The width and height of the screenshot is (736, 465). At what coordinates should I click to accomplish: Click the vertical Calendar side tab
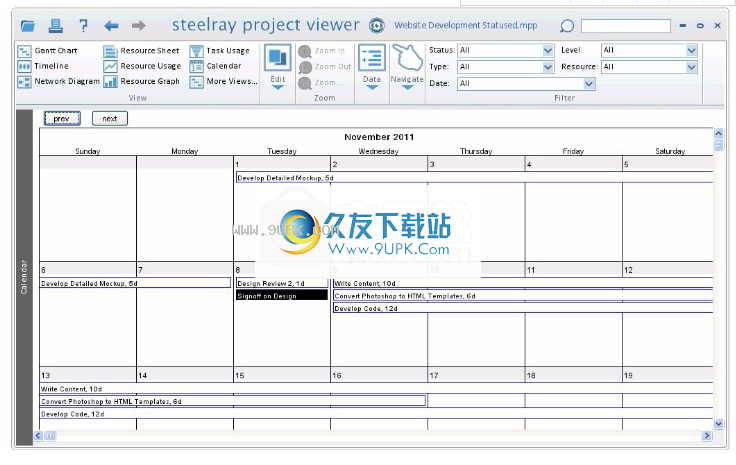coord(24,277)
